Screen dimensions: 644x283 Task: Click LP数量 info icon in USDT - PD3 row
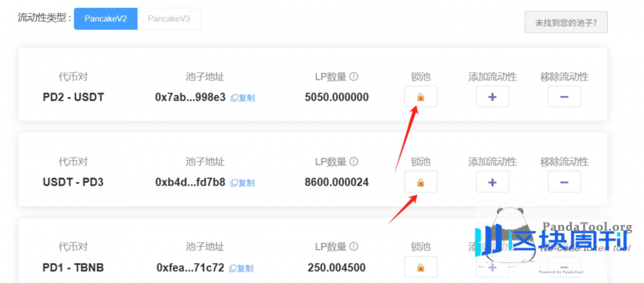(354, 162)
